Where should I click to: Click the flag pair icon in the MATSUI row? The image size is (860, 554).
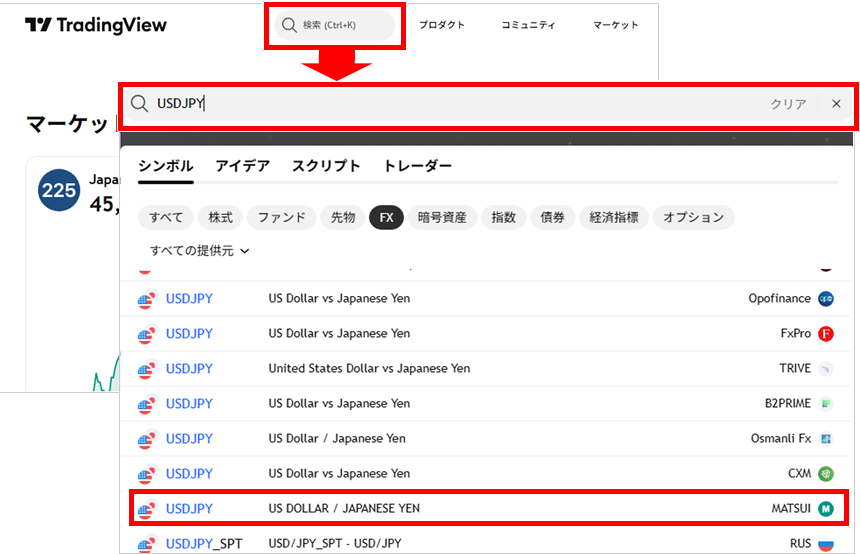coord(146,510)
